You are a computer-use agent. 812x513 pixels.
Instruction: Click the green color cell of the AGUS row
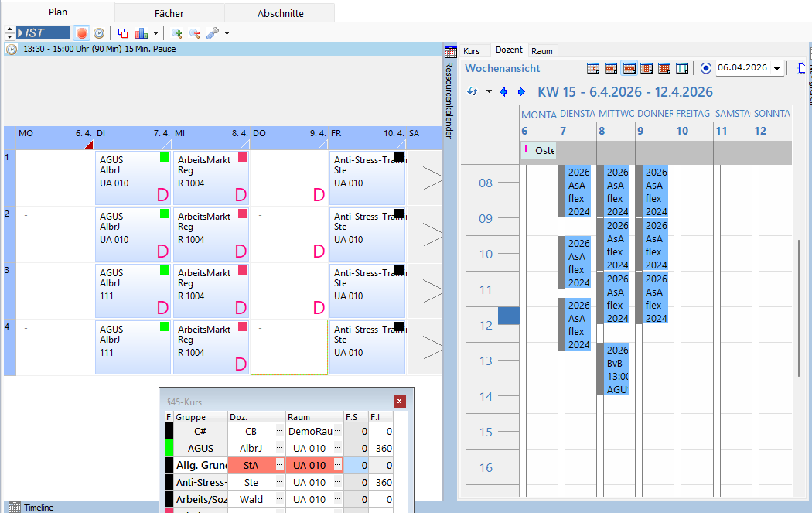pos(169,448)
